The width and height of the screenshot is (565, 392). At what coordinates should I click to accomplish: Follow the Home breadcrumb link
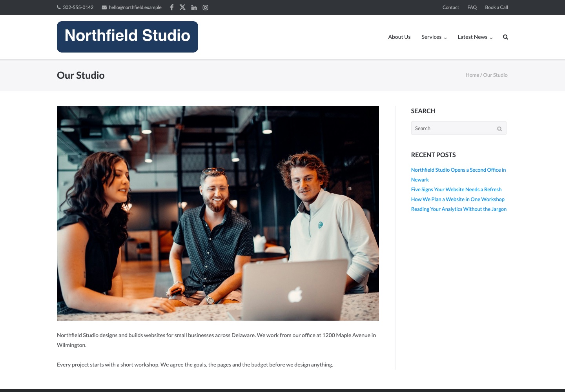(472, 75)
